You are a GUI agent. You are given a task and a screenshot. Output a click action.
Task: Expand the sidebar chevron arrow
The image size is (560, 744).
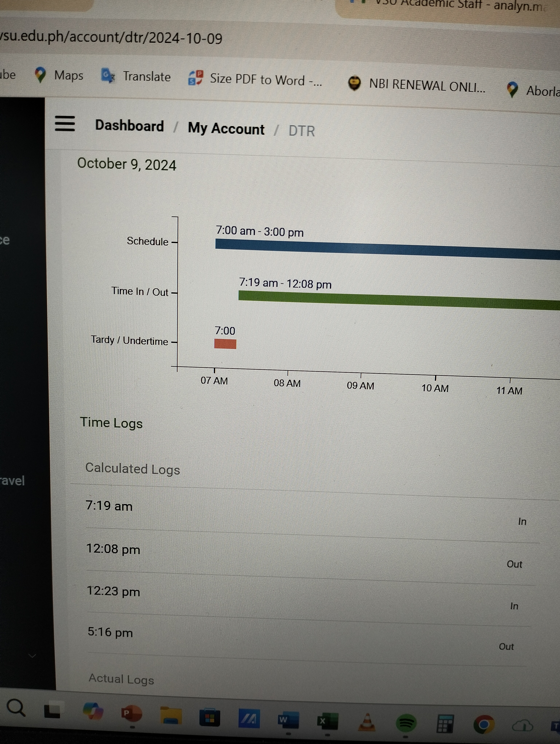[x=32, y=656]
